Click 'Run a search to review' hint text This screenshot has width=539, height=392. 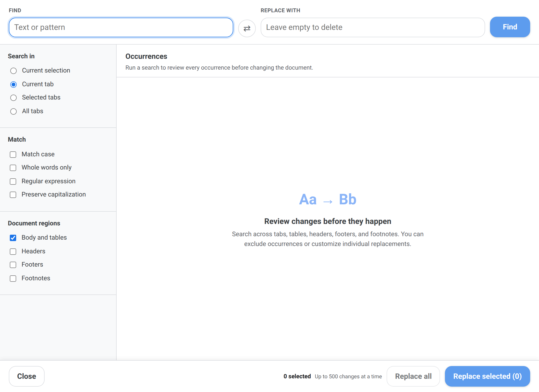click(x=219, y=68)
